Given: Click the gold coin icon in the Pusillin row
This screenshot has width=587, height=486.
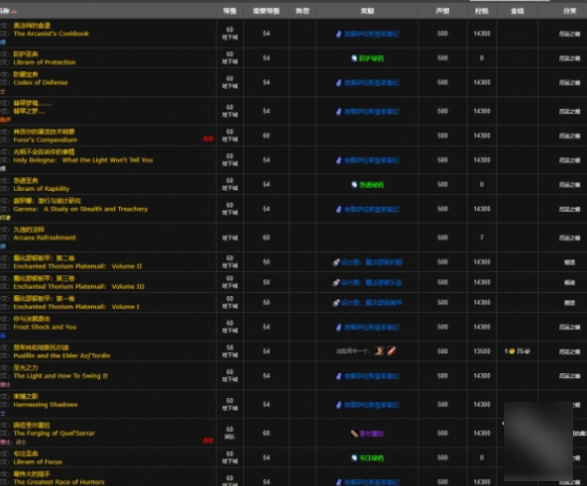Looking at the screenshot, I should [512, 352].
